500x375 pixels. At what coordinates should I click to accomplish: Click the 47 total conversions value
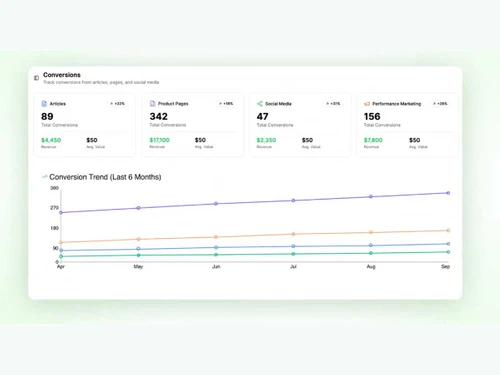coord(262,116)
